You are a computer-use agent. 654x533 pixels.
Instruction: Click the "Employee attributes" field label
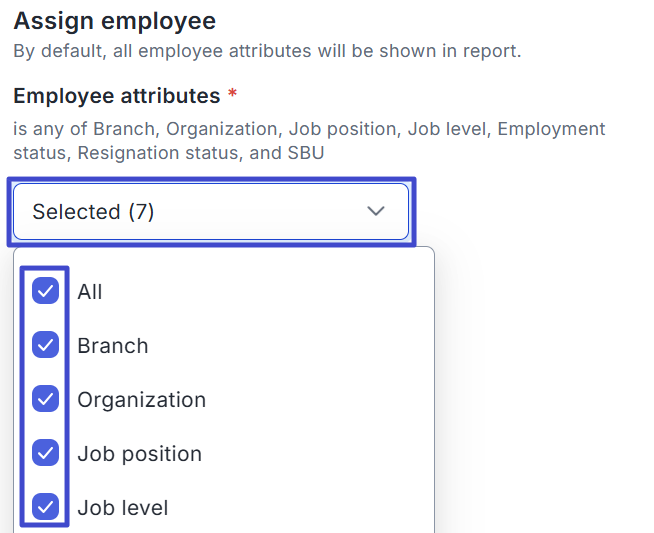(x=116, y=96)
